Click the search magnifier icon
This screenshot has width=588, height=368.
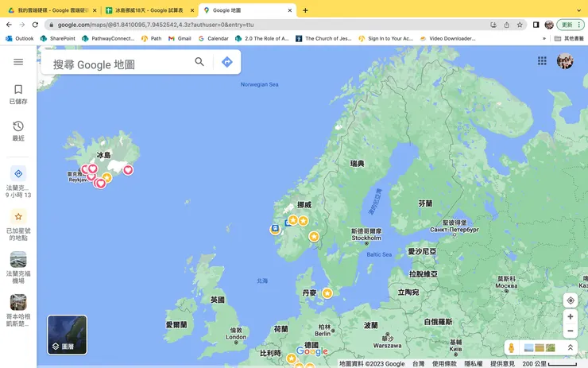coord(199,62)
